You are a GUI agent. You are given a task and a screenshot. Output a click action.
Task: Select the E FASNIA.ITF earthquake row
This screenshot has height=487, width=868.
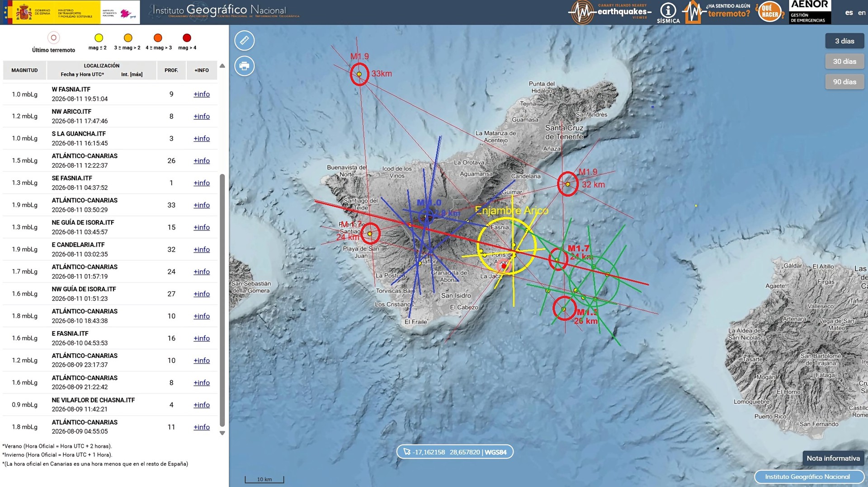click(110, 338)
